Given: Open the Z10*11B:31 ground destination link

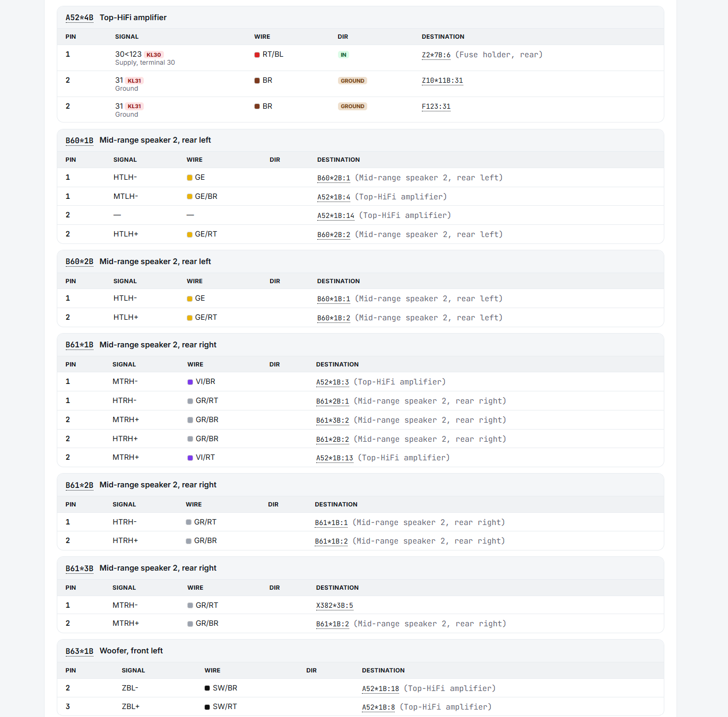Looking at the screenshot, I should [442, 81].
